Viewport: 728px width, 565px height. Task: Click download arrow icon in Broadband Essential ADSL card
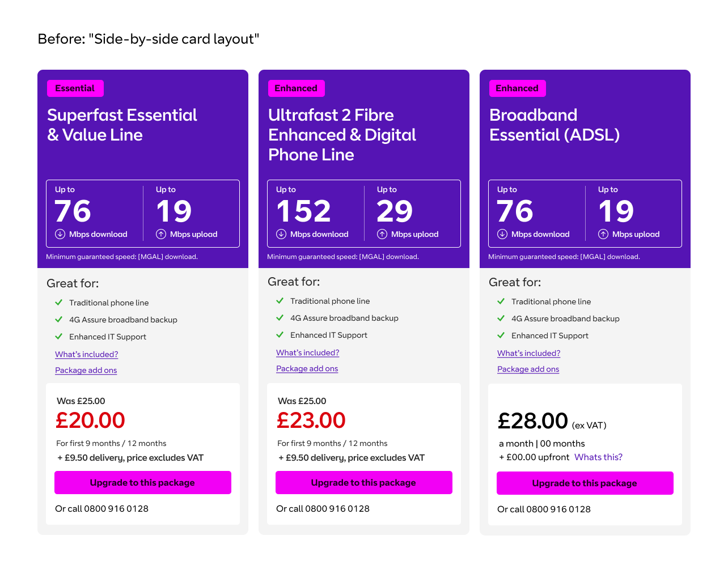(502, 234)
